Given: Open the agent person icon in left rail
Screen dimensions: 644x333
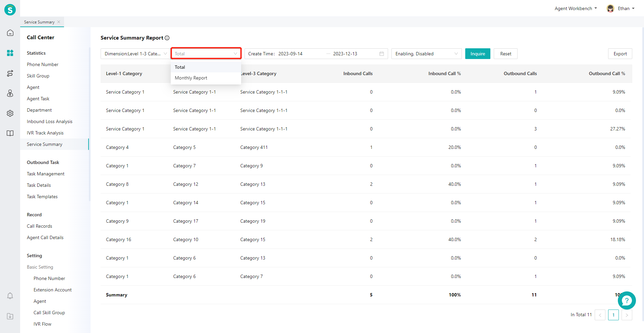Looking at the screenshot, I should click(x=10, y=93).
